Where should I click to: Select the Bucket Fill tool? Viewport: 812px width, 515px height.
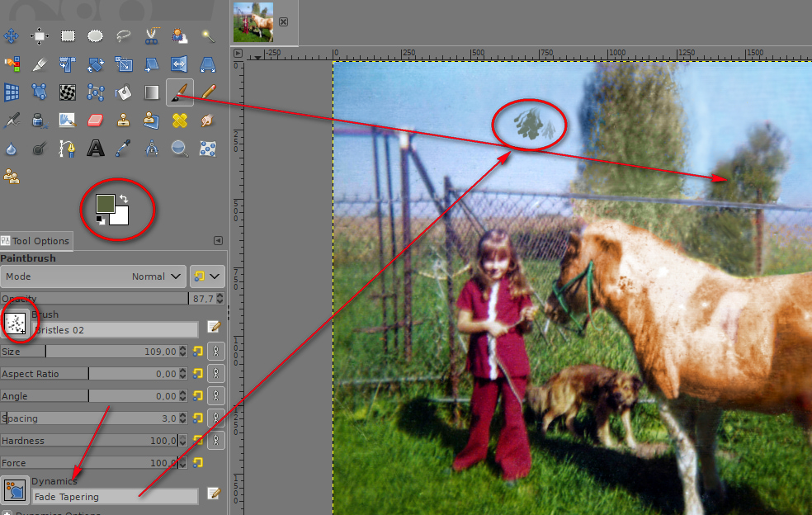tap(123, 92)
